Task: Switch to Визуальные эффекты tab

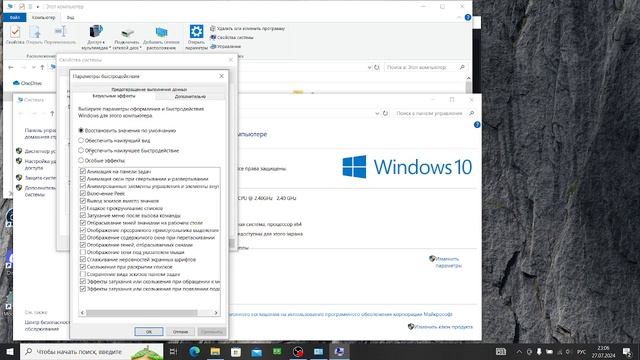Action: click(114, 96)
